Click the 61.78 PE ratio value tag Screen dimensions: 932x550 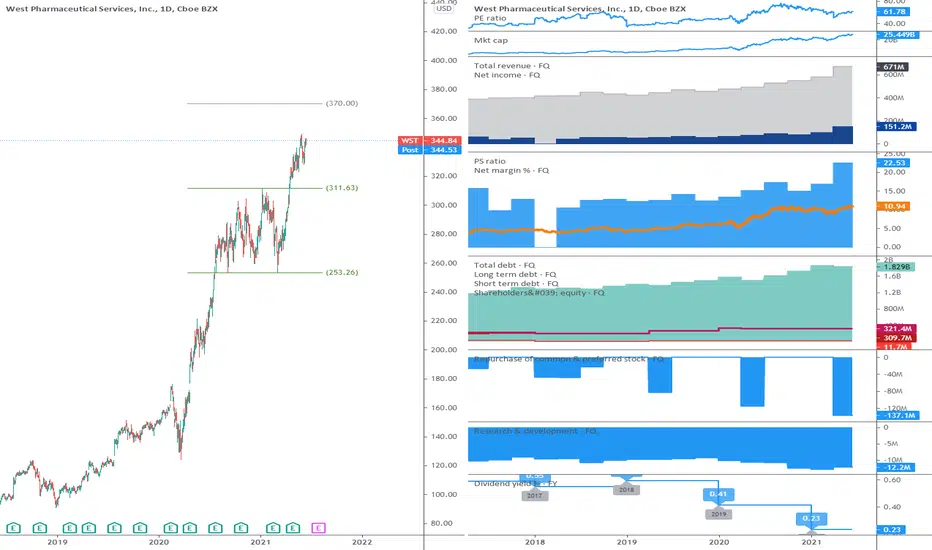894,12
